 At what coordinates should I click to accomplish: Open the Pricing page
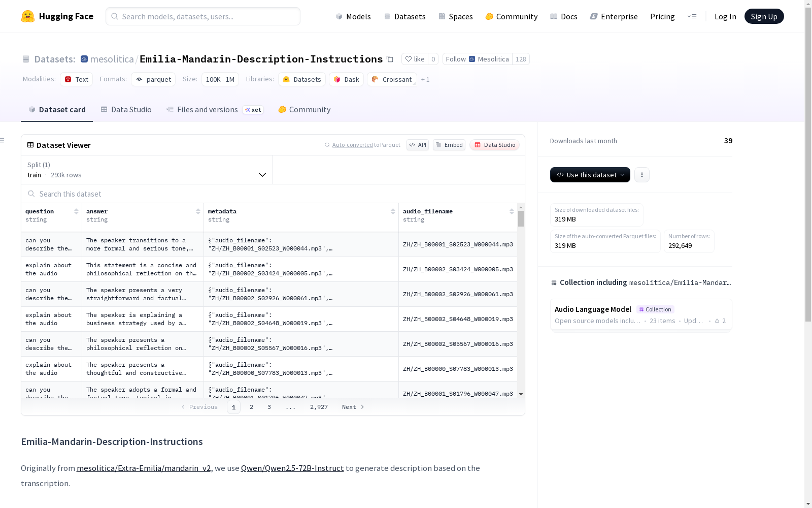coord(662,16)
